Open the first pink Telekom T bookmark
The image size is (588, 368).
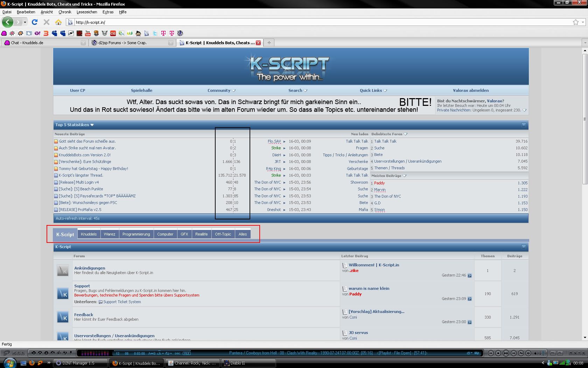coord(163,33)
